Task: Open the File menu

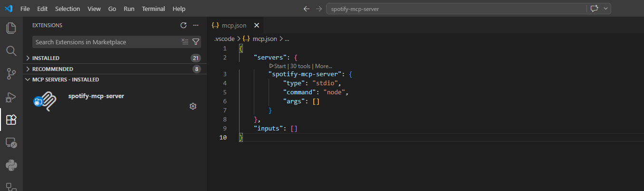Action: 25,9
